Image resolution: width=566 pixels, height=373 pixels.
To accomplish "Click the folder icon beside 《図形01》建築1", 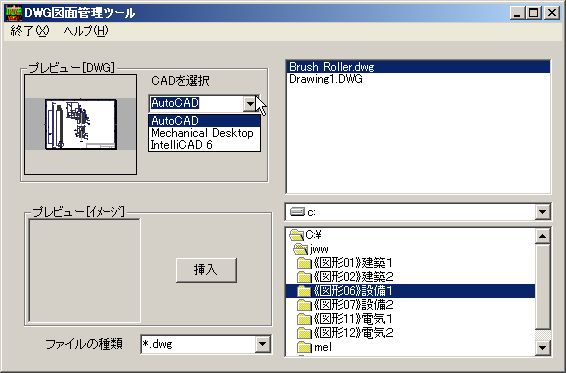I will pos(304,263).
